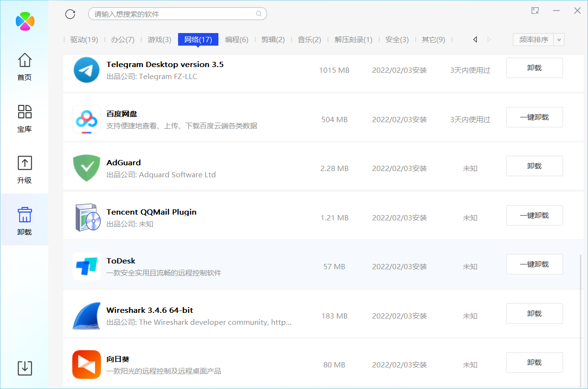Switch to the 剪辑(2) tab
The image size is (588, 389).
coord(273,39)
